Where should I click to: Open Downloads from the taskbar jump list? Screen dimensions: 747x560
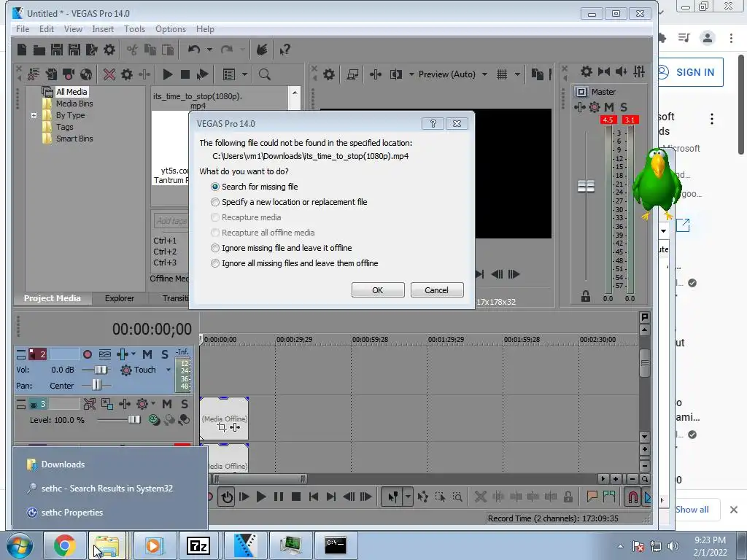63,464
